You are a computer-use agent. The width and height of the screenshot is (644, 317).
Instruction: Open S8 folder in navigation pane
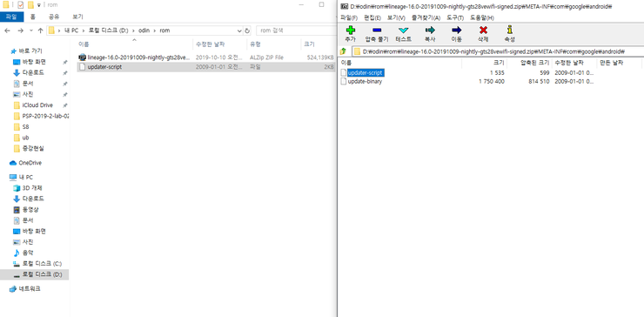click(25, 126)
